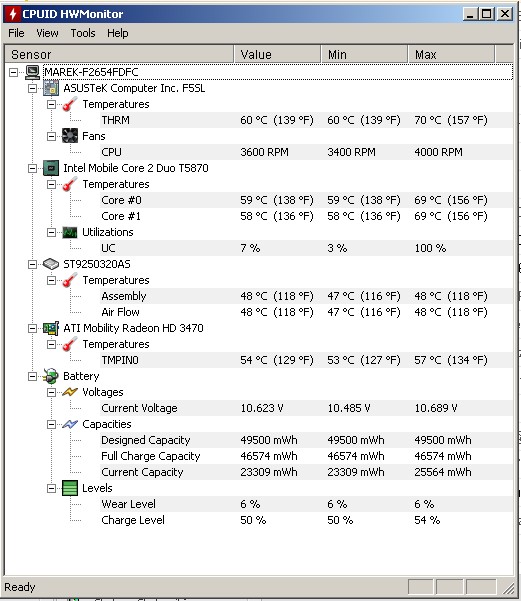Click the 4000 RPM max fan value
The height and width of the screenshot is (601, 521).
click(438, 152)
